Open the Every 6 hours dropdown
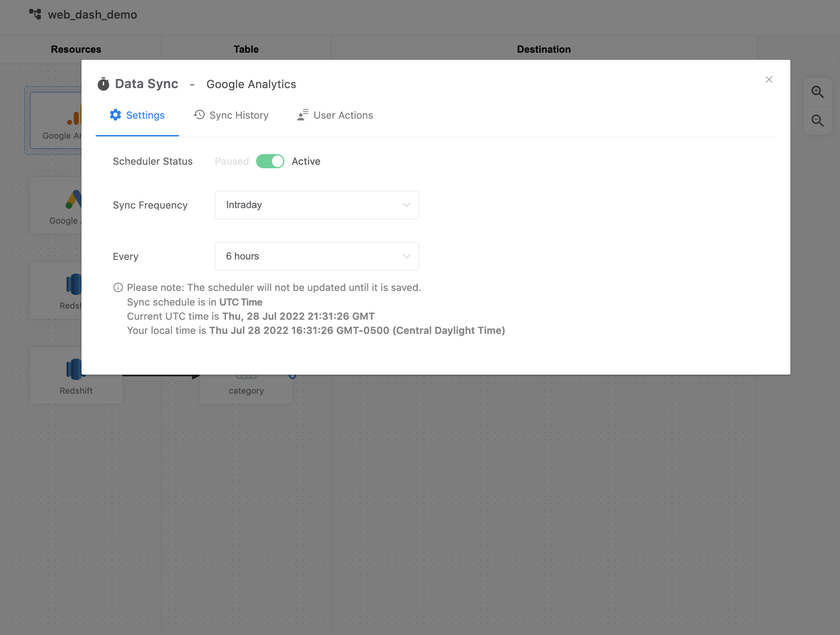Viewport: 840px width, 635px height. click(x=317, y=256)
